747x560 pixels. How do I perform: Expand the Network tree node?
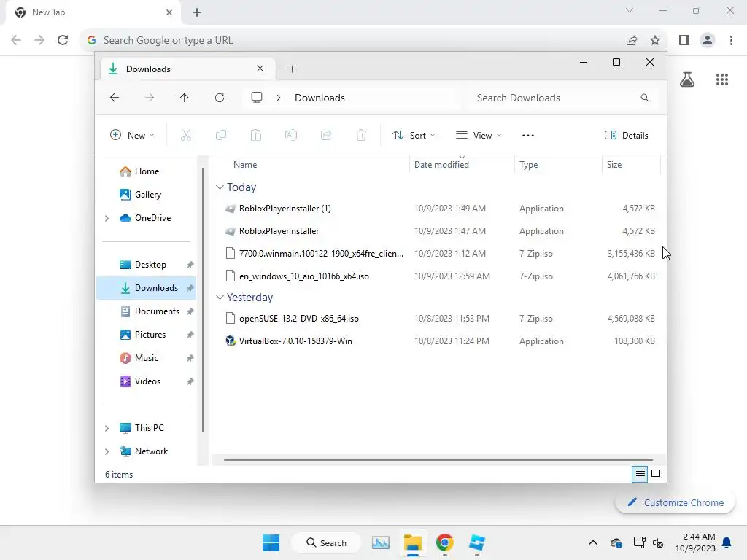(107, 451)
